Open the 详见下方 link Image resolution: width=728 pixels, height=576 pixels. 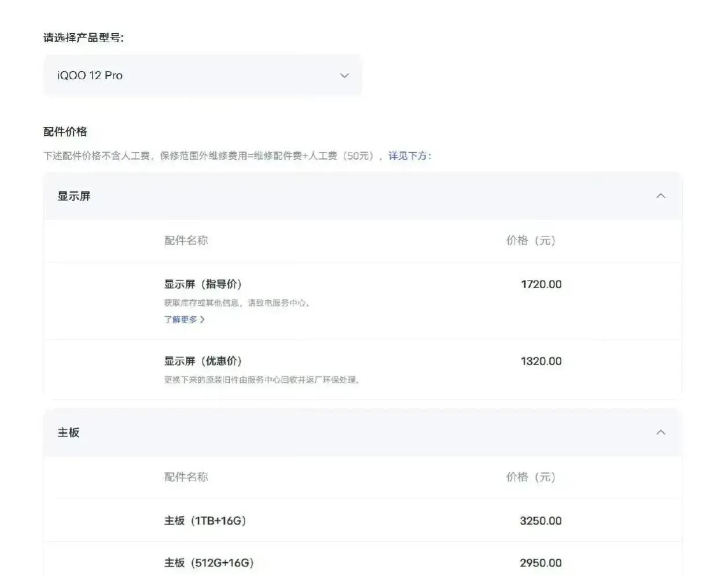pos(409,156)
